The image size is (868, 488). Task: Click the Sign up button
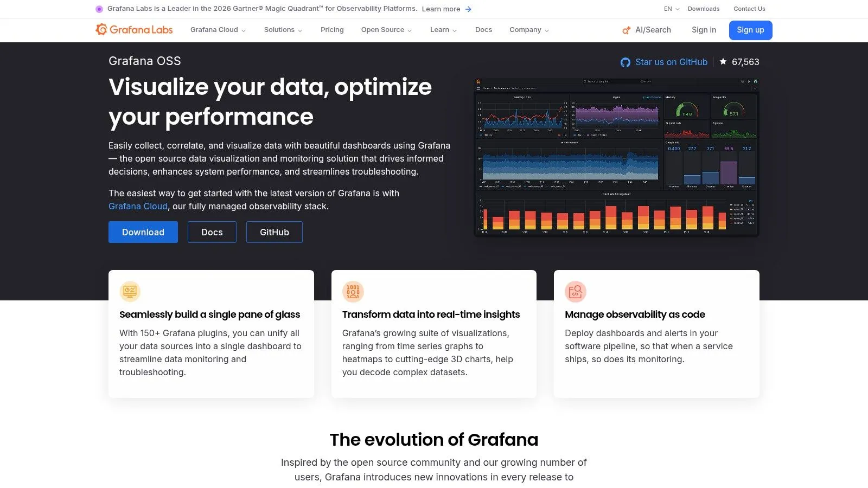click(750, 30)
